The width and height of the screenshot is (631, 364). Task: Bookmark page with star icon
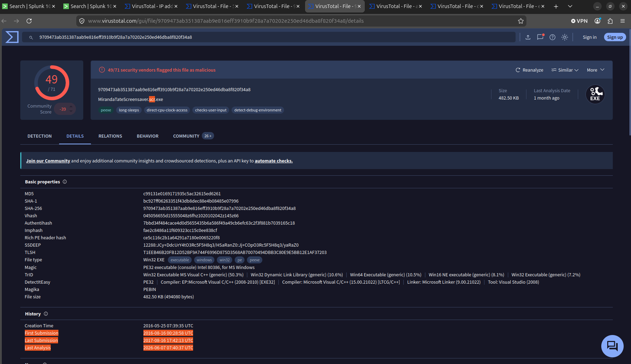pos(521,21)
